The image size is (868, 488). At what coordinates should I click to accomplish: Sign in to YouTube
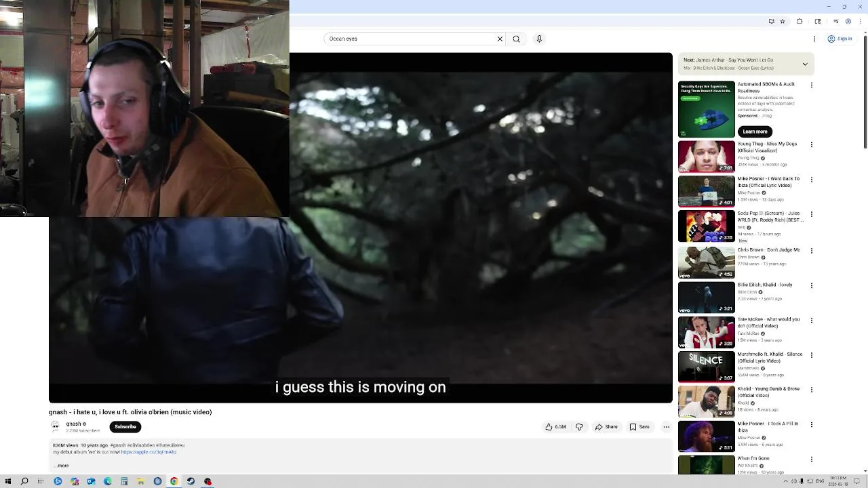(x=840, y=39)
